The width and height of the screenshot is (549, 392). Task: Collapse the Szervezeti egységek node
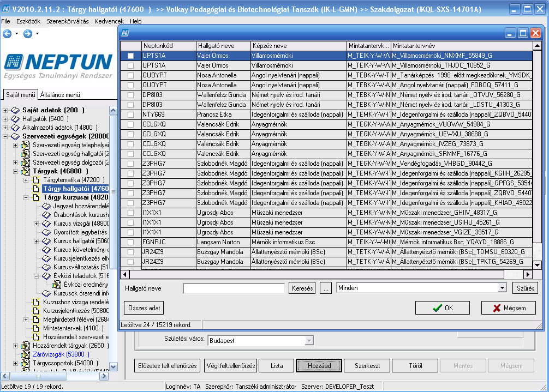(x=5, y=136)
